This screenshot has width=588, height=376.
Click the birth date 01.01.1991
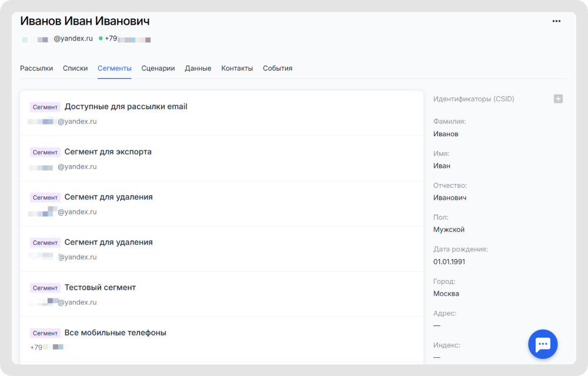pyautogui.click(x=449, y=261)
